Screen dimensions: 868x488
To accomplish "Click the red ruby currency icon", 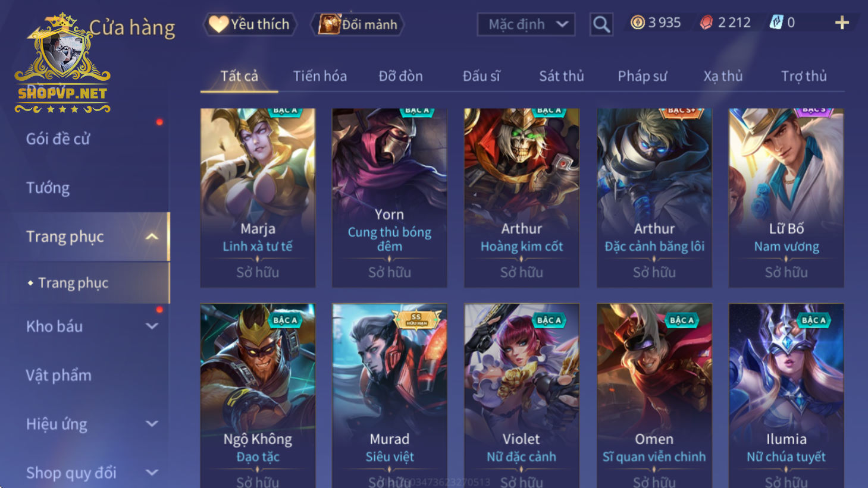I will coord(706,23).
